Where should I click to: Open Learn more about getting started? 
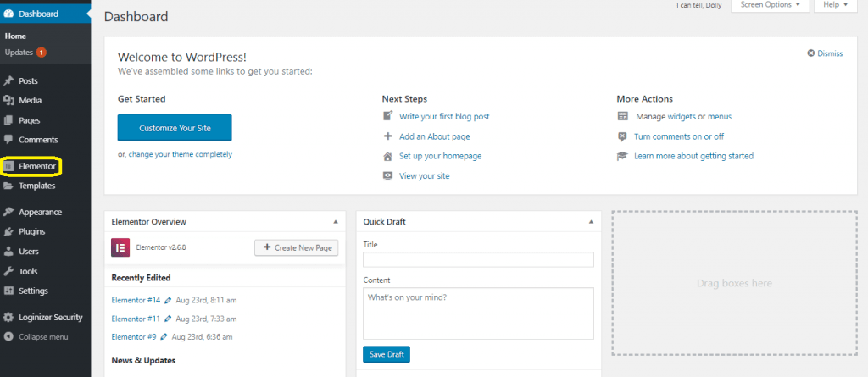[694, 156]
